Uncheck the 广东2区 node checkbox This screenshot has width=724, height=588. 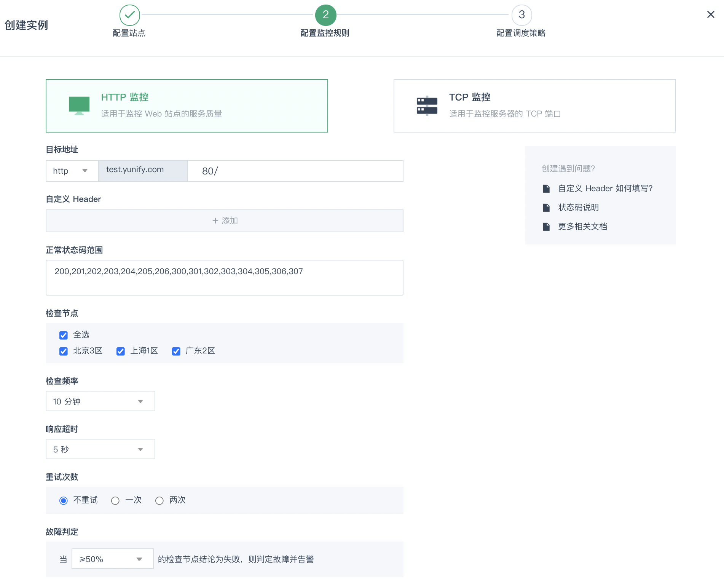coord(176,351)
